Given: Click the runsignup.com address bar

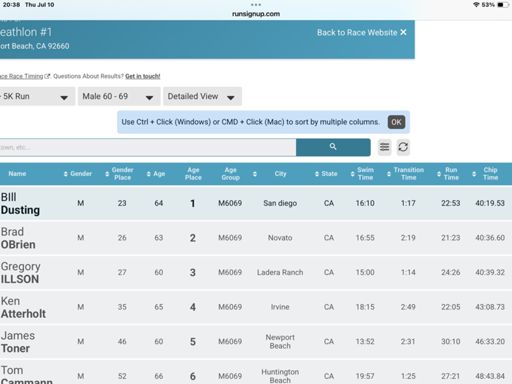Looking at the screenshot, I should pyautogui.click(x=256, y=14).
